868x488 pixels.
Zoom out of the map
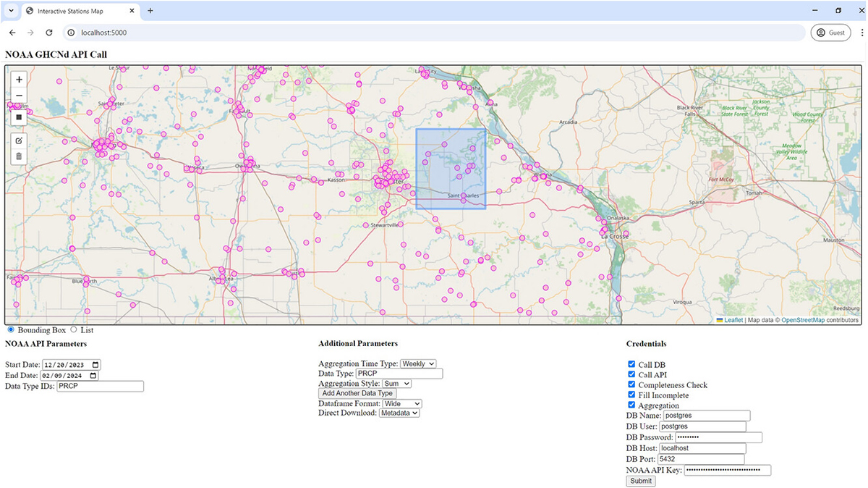click(x=19, y=95)
